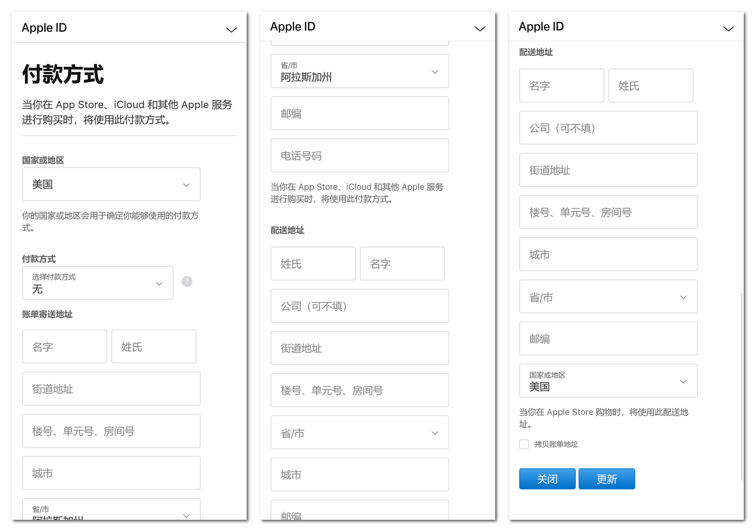Click the 名字 field under 账单寄送地址
756x532 pixels.
64,347
